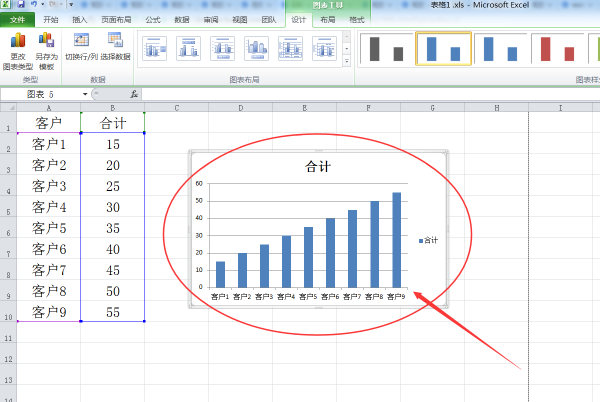Click Undo icon in quick access toolbar
Image resolution: width=600 pixels, height=402 pixels.
coord(34,5)
